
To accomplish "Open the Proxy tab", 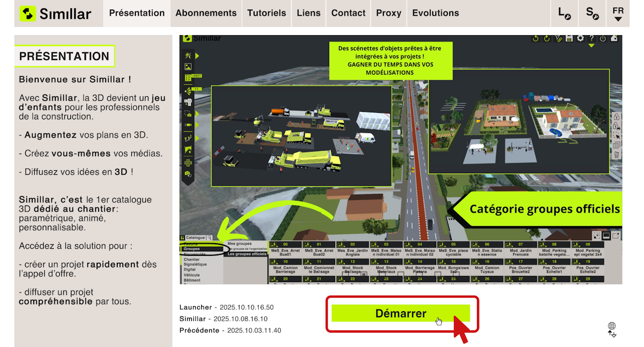I will click(x=389, y=13).
